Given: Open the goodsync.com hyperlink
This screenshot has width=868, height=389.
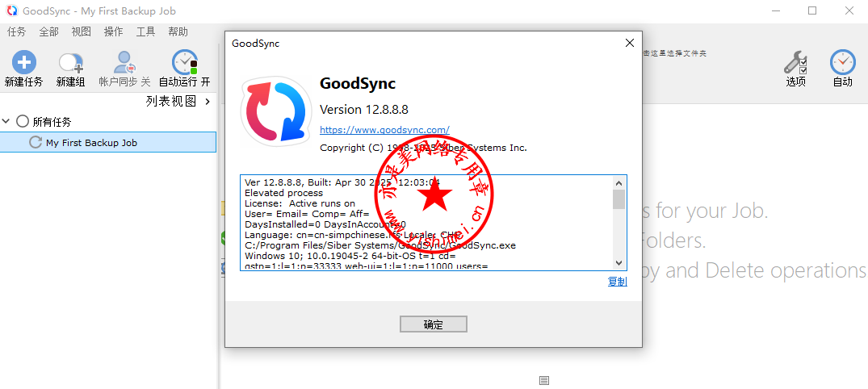Looking at the screenshot, I should click(384, 130).
